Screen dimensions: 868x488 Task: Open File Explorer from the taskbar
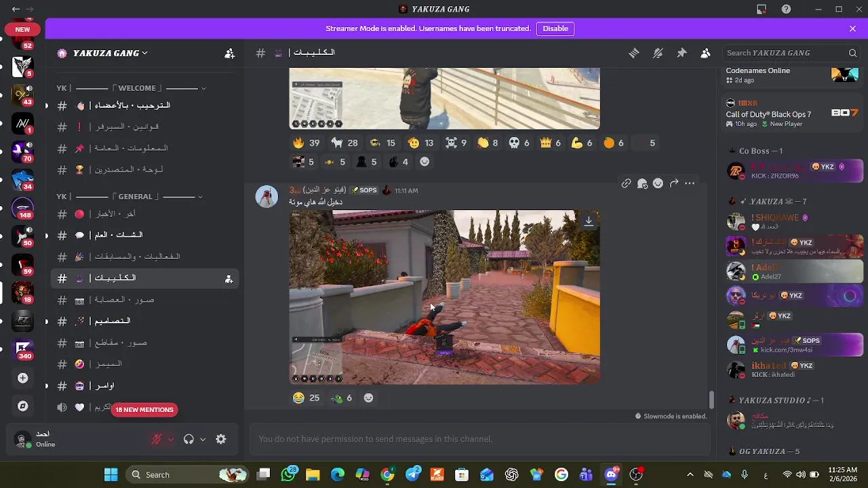313,474
